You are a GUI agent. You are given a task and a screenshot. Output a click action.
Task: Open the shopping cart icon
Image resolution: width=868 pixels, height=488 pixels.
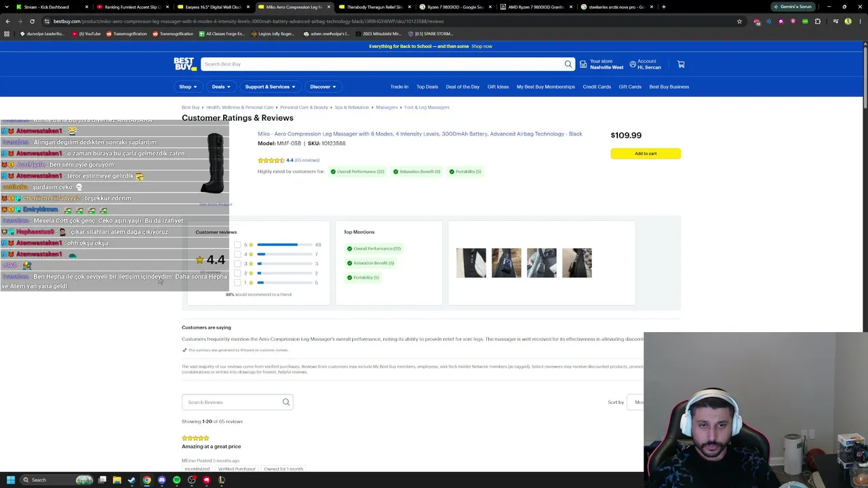(x=681, y=64)
